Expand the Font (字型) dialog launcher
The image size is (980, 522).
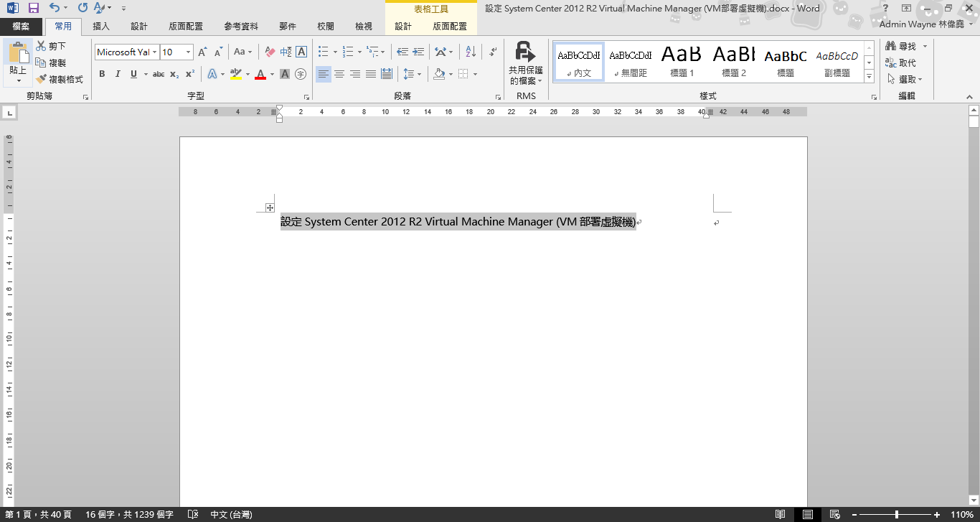(x=306, y=97)
